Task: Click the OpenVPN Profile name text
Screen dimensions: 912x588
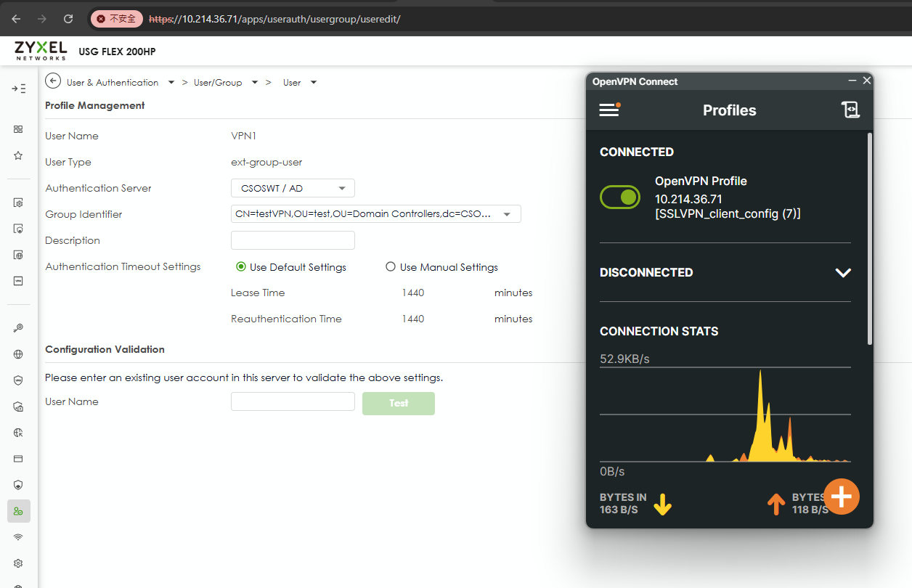Action: (701, 181)
